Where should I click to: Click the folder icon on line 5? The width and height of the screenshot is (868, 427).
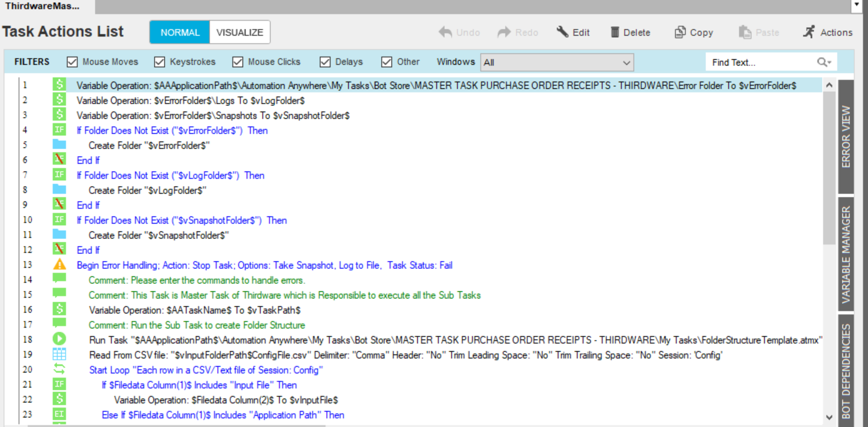point(59,145)
